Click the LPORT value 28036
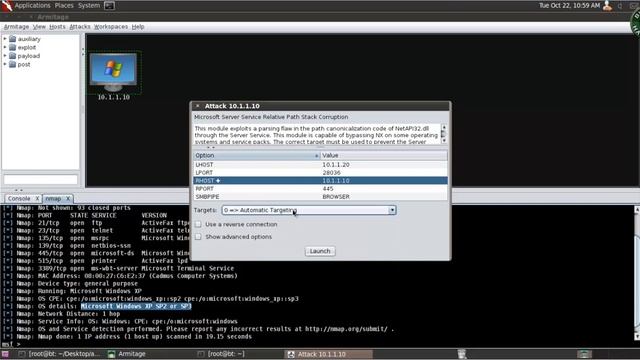Screen dimensions: 640x360 (331, 173)
